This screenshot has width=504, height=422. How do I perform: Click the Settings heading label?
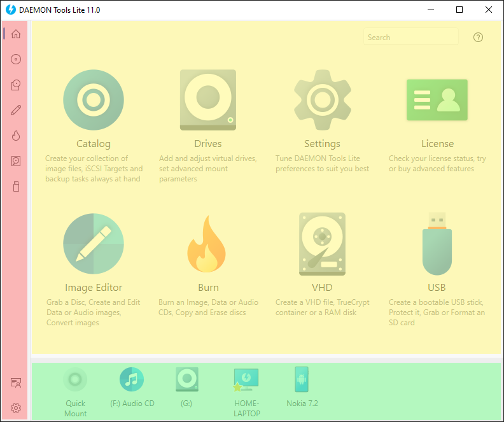pyautogui.click(x=322, y=144)
